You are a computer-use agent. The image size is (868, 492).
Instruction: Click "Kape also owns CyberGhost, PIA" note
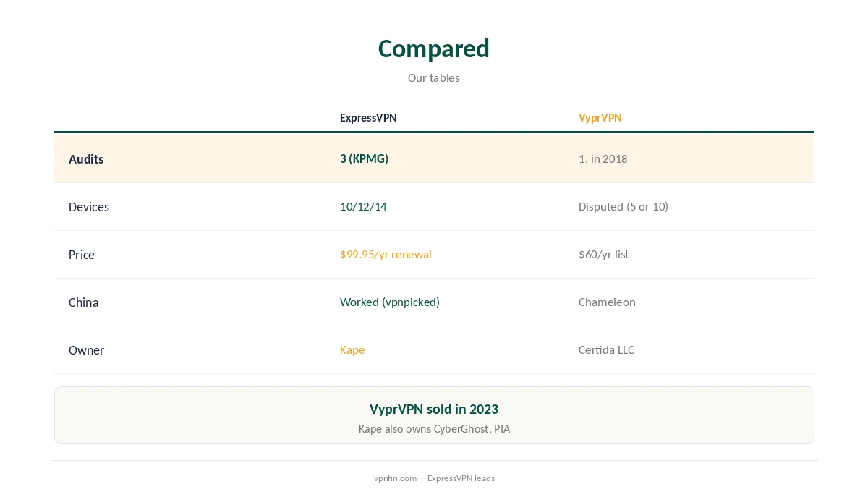coord(434,429)
